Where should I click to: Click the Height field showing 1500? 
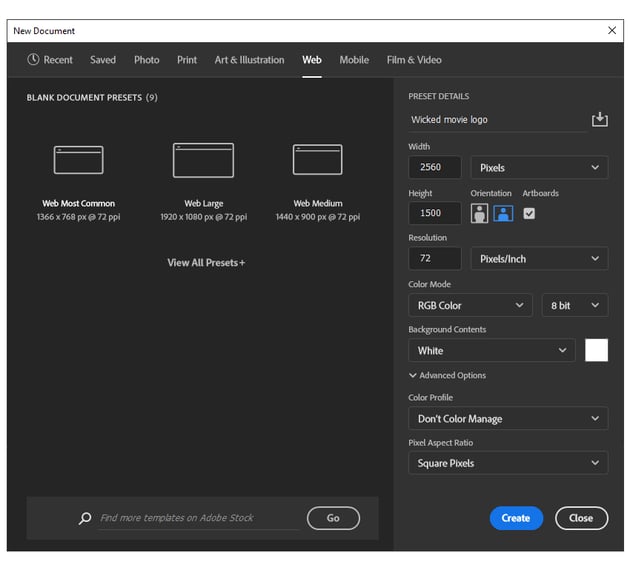[434, 213]
